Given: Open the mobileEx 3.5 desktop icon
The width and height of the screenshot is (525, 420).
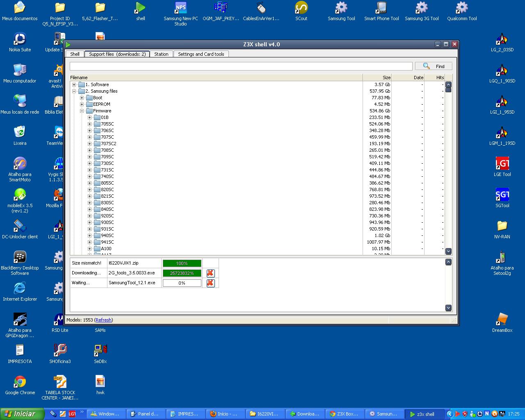Looking at the screenshot, I should tap(20, 201).
